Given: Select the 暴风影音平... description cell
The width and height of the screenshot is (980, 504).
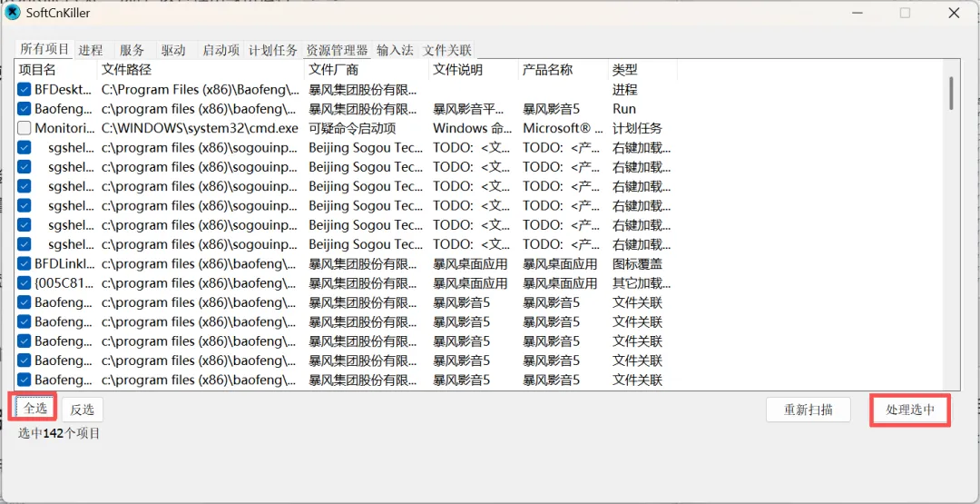Looking at the screenshot, I should point(468,109).
